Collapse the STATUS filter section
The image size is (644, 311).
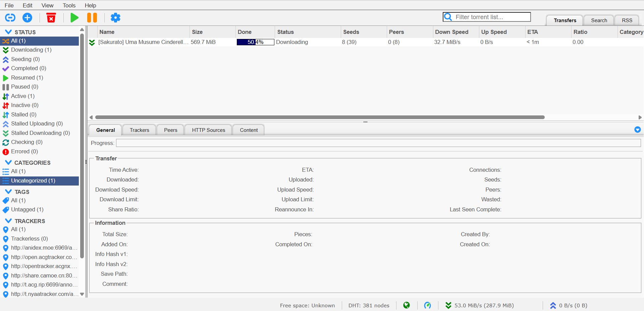coord(8,32)
